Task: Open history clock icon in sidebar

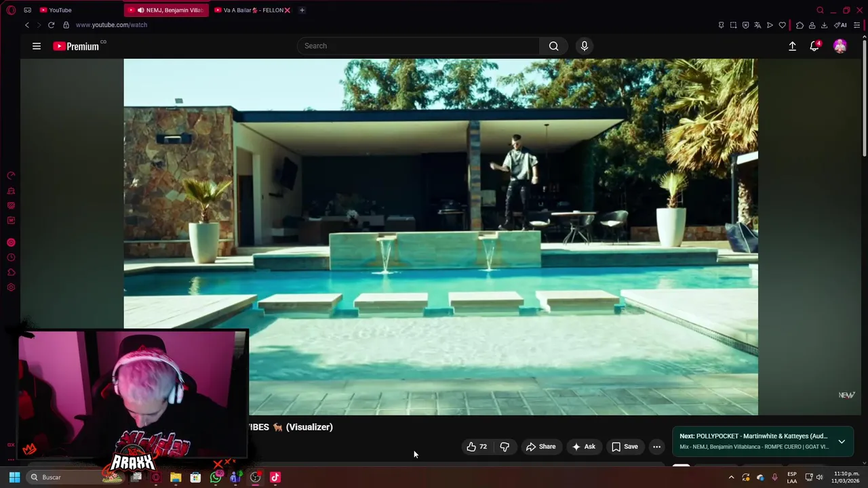Action: tap(11, 258)
